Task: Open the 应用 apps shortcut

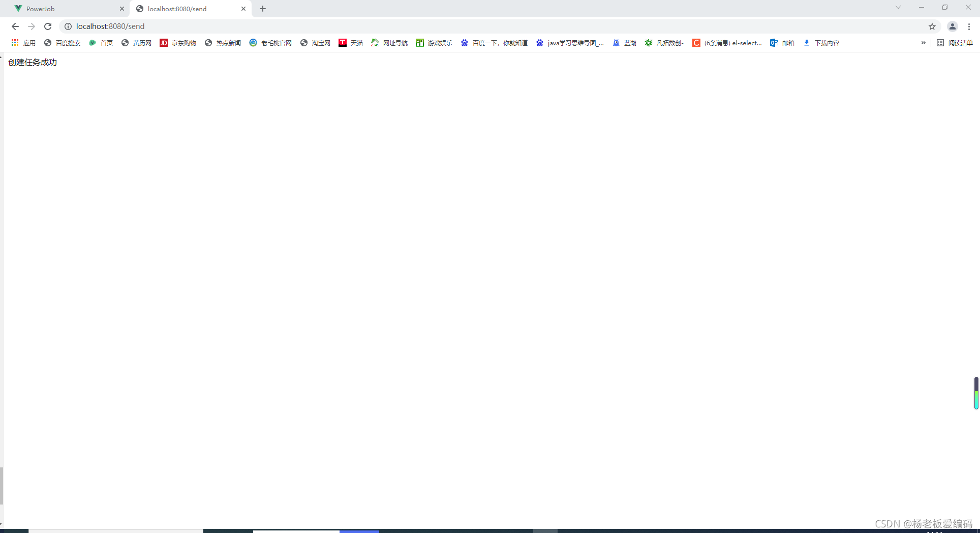Action: (x=23, y=43)
